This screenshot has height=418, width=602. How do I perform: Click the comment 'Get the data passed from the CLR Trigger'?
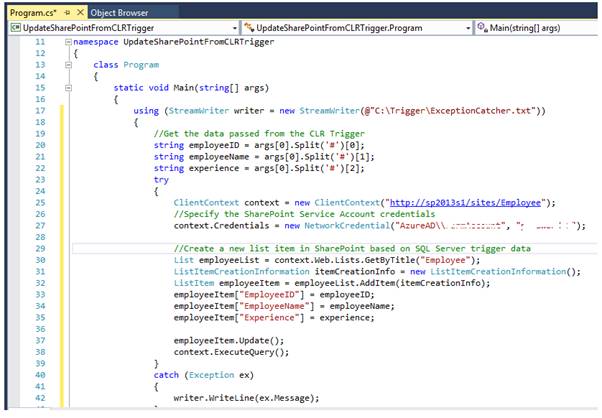point(259,134)
